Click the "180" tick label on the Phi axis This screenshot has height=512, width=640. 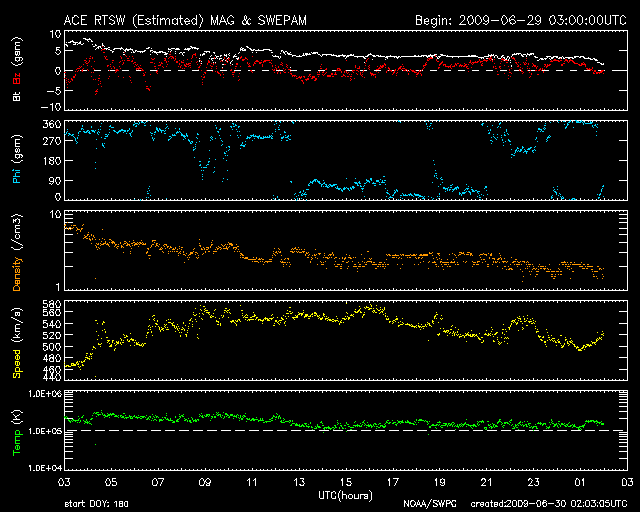(x=51, y=160)
